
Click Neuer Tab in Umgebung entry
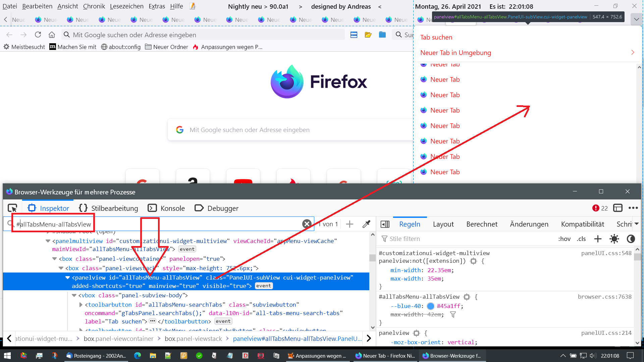455,53
